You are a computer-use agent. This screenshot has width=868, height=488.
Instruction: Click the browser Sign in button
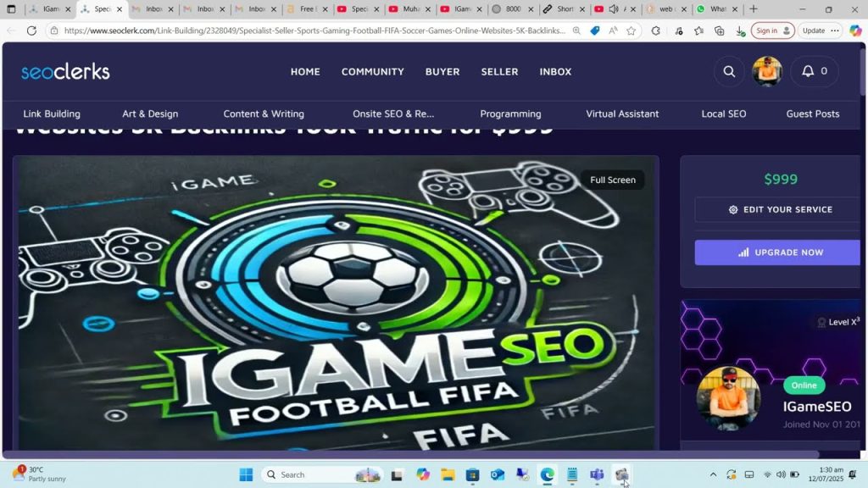[x=773, y=30]
